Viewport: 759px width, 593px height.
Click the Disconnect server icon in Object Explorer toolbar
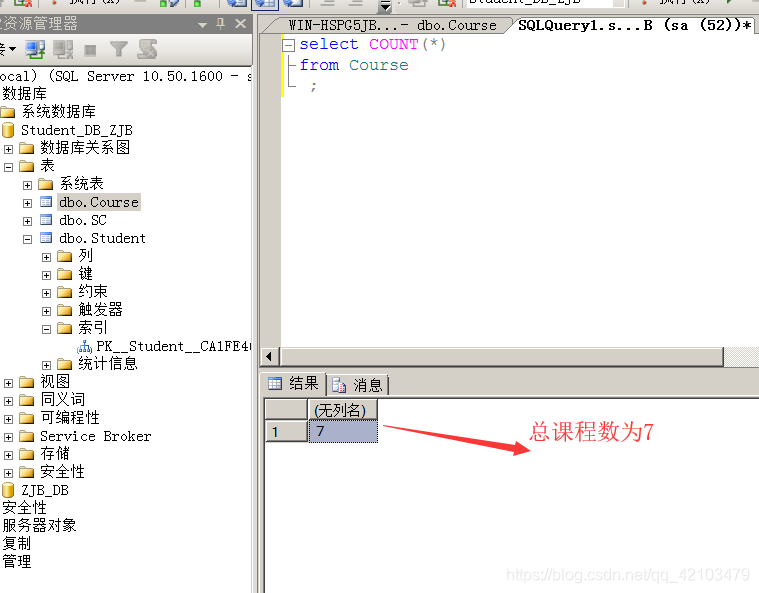[x=62, y=49]
